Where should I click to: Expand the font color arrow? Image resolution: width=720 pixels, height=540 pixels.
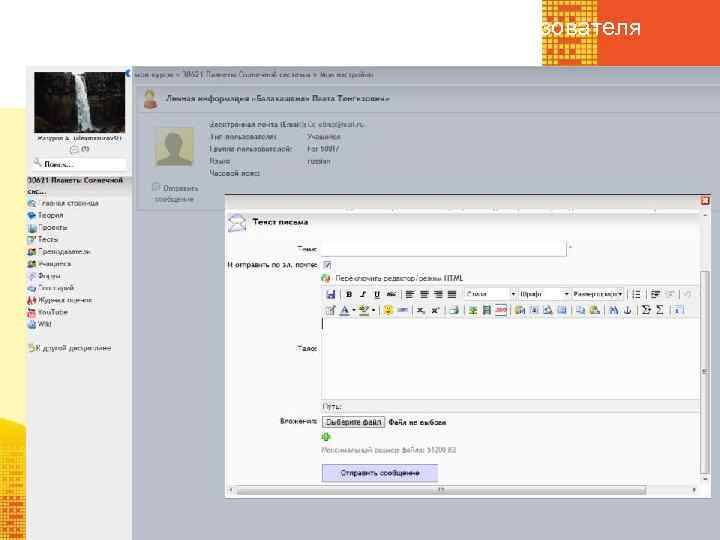(x=354, y=310)
